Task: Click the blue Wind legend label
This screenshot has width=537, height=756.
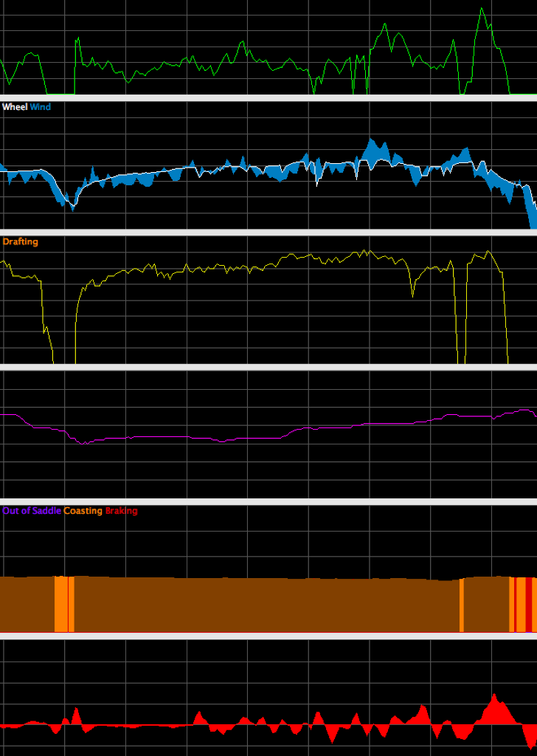Action: (x=41, y=107)
